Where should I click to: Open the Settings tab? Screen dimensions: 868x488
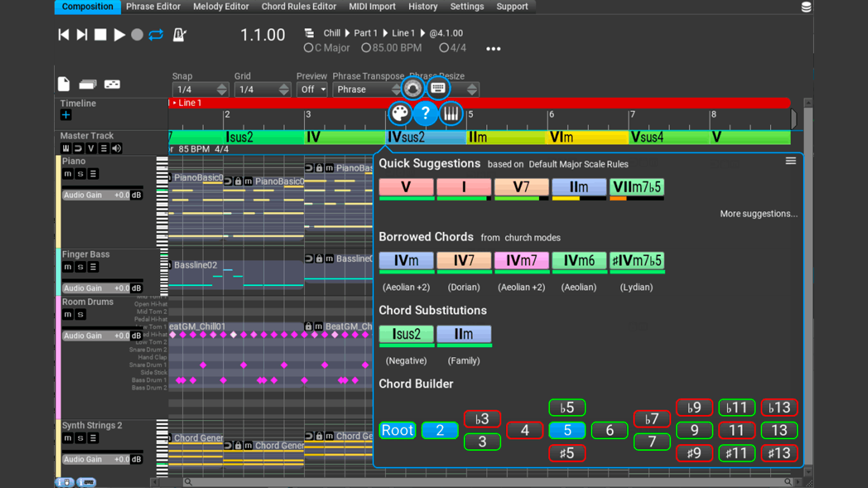pyautogui.click(x=467, y=6)
